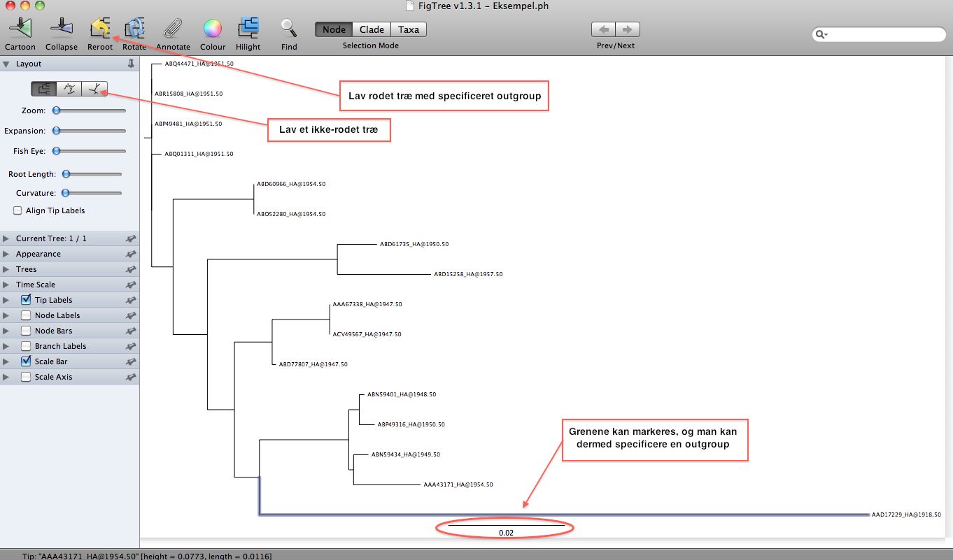Viewport: 953px width, 560px height.
Task: Uncheck the Scale Bar checkbox
Action: [x=26, y=361]
